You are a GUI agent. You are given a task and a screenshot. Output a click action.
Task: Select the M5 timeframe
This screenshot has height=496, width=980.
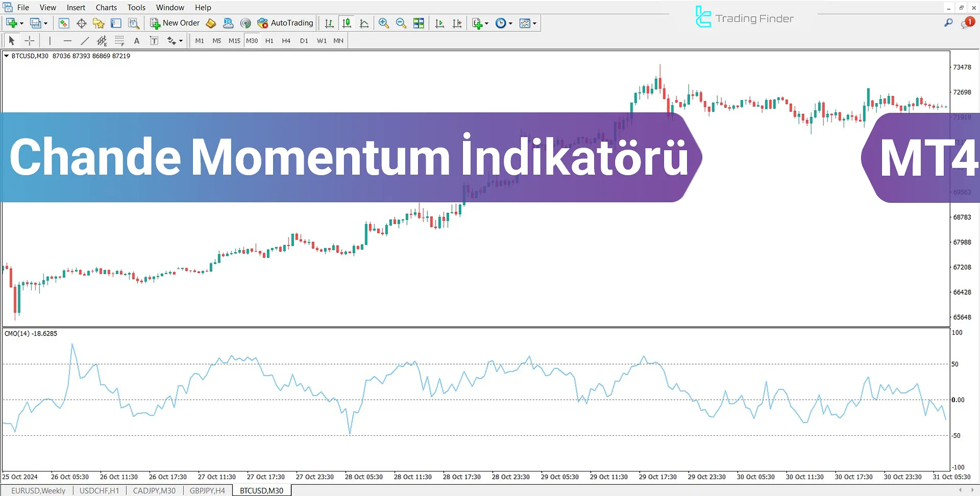[x=217, y=40]
